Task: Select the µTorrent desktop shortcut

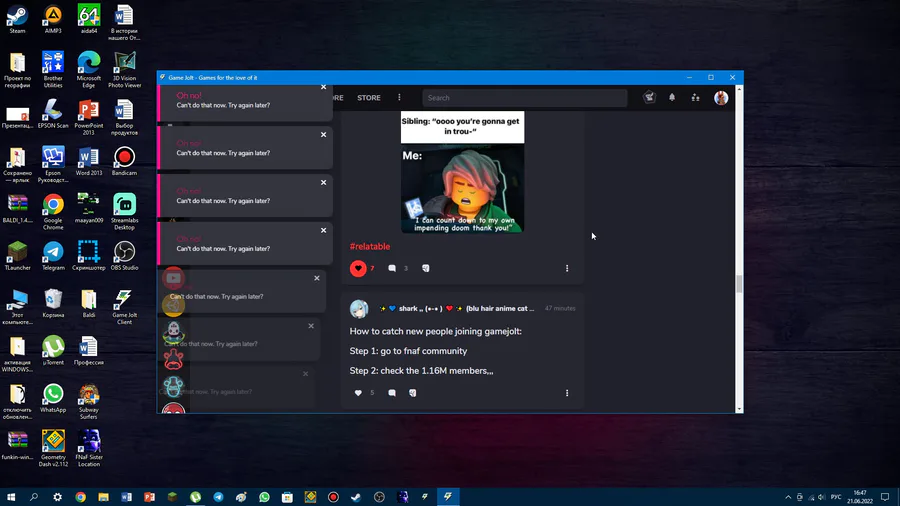Action: [53, 351]
